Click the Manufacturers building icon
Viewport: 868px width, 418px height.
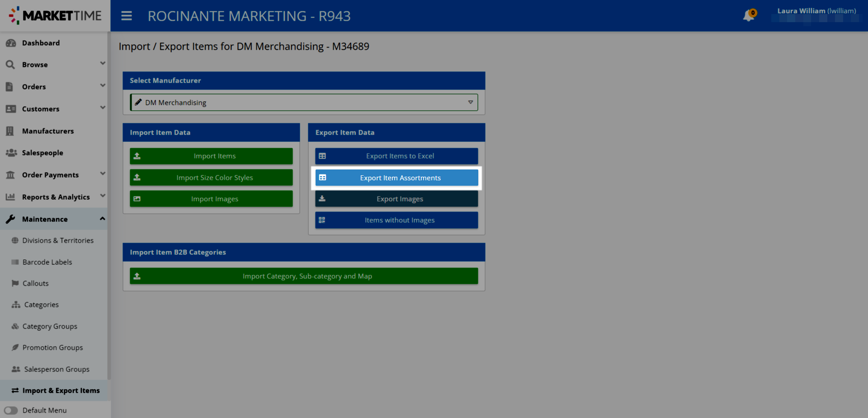click(x=10, y=131)
